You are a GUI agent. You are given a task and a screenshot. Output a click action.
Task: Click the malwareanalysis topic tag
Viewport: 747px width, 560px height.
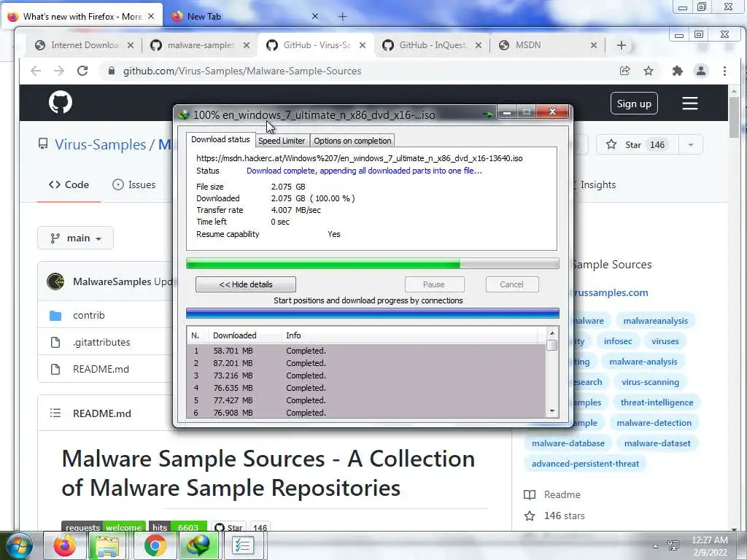[x=656, y=321]
